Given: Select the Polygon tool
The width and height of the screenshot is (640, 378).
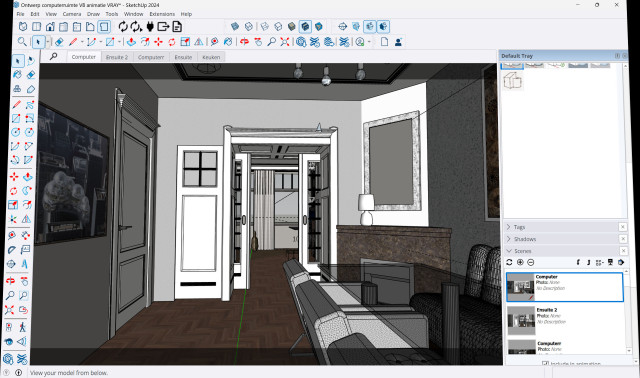Looking at the screenshot, I should coord(29,132).
